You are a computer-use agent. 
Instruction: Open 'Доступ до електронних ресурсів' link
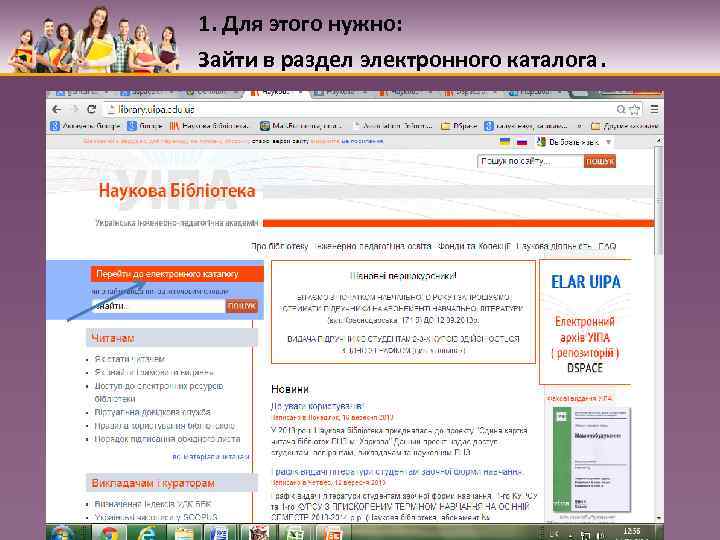pos(159,392)
